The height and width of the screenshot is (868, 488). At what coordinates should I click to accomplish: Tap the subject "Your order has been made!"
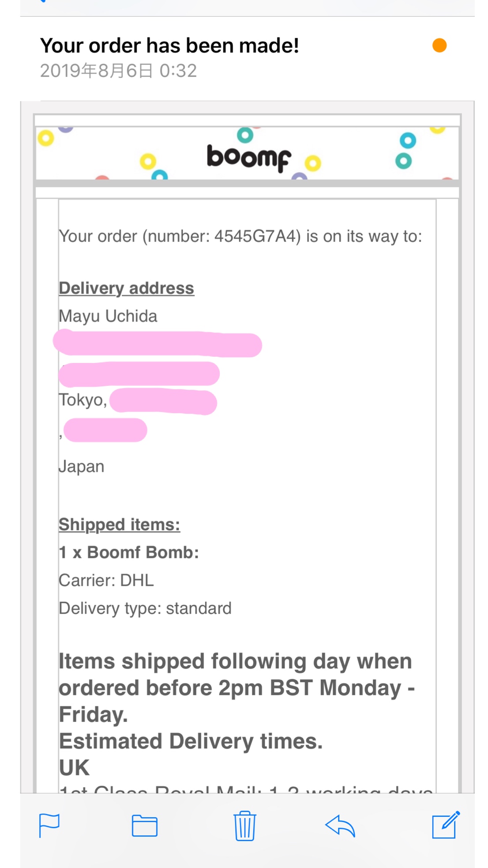click(x=169, y=45)
